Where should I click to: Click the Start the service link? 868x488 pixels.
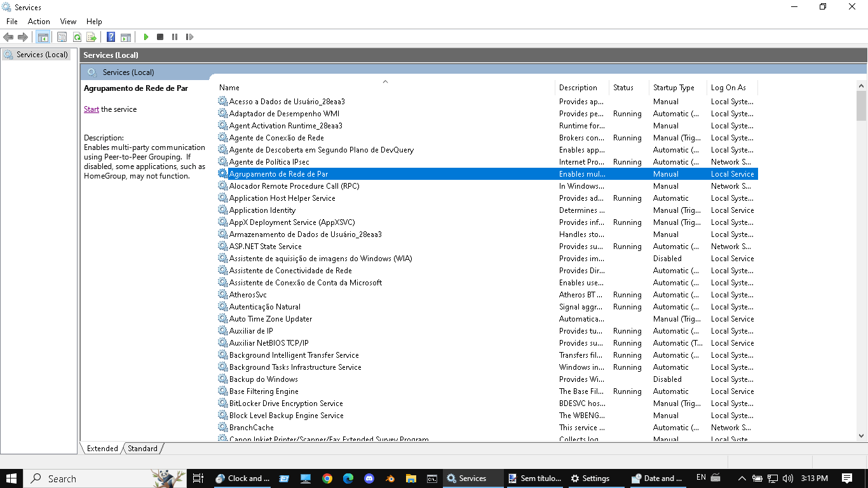92,109
